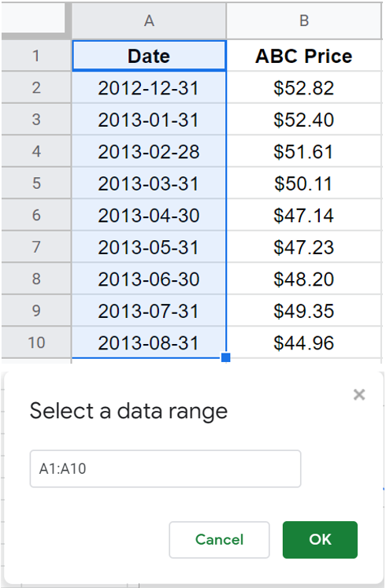
Task: Close the Select a data range dialog
Action: (x=359, y=394)
